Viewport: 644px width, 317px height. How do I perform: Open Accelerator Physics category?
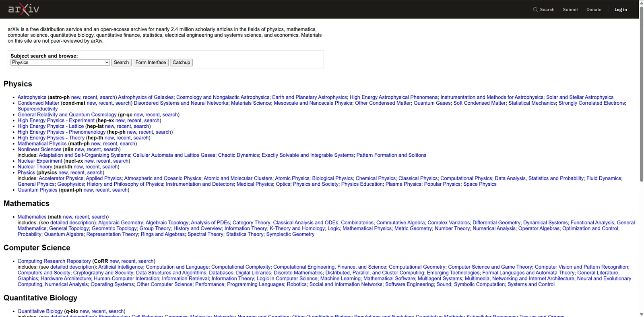[61, 178]
